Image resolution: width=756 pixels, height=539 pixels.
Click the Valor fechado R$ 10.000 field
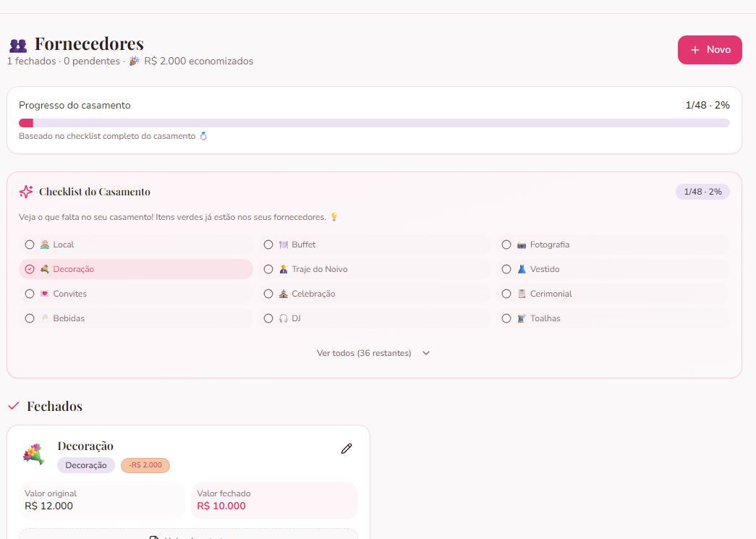click(274, 500)
